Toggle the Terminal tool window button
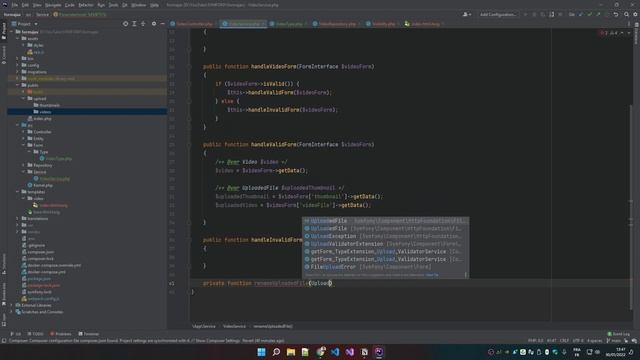The height and width of the screenshot is (360, 640). pyautogui.click(x=89, y=334)
